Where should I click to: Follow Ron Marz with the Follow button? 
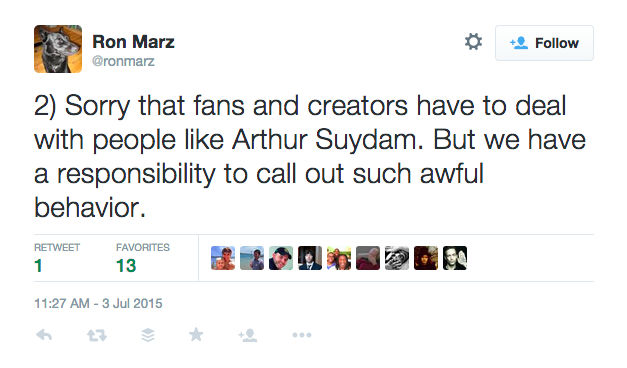pos(544,43)
